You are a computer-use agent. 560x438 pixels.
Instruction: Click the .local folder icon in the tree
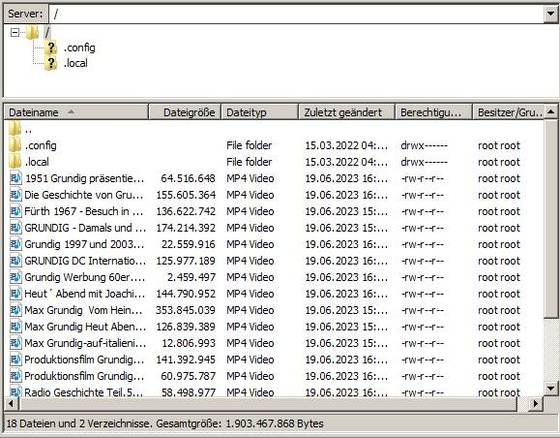[x=51, y=63]
